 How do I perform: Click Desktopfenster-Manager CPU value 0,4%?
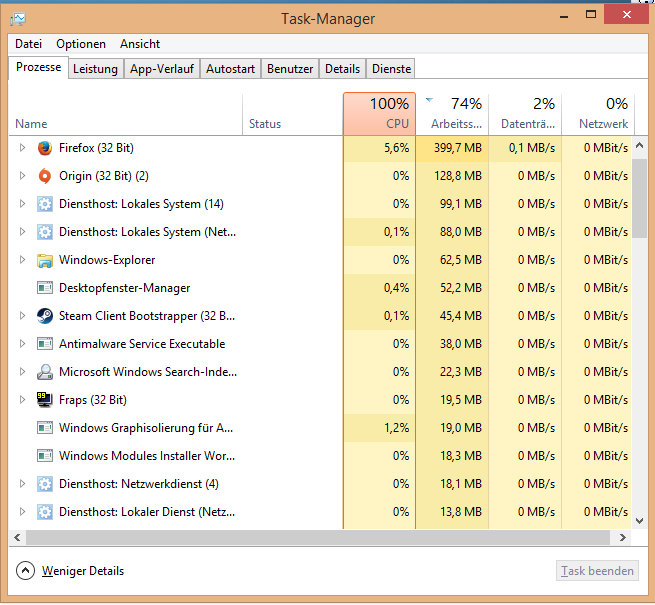[396, 288]
